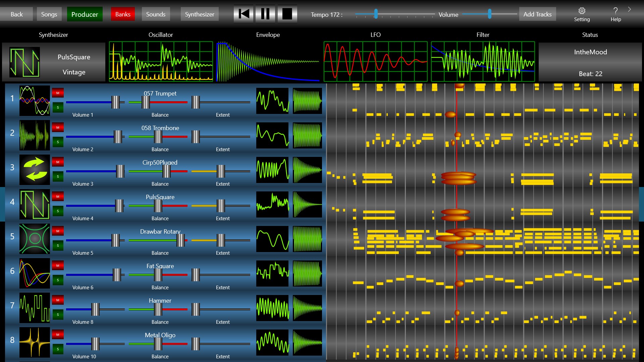Adjust the Tempo slider
Viewport: 644px width, 362px height.
point(375,14)
